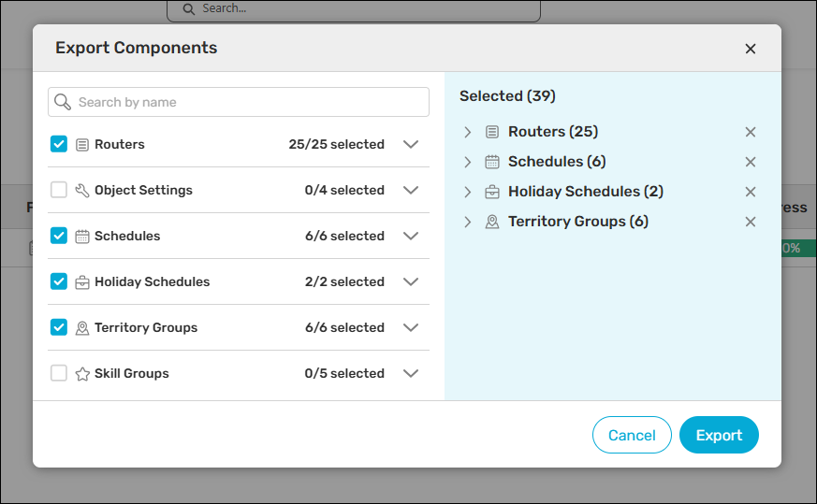
Task: Expand selected Routers (25) tree item
Action: (x=468, y=132)
